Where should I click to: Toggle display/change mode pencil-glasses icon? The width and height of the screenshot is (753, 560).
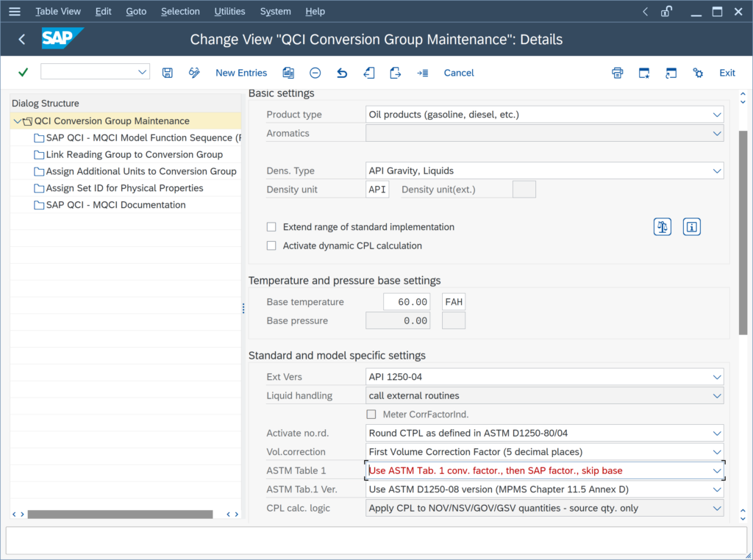pyautogui.click(x=194, y=73)
